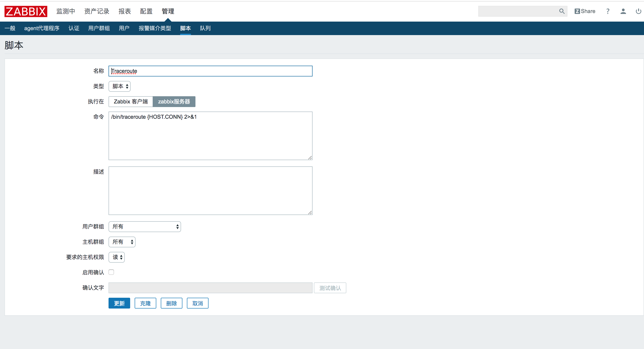Click the 取消 button
The image size is (644, 349).
(198, 303)
